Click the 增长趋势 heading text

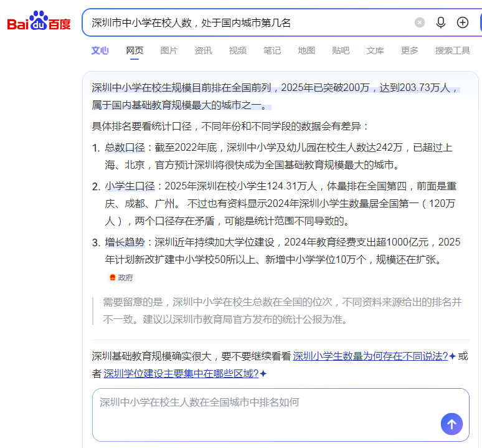click(x=125, y=242)
